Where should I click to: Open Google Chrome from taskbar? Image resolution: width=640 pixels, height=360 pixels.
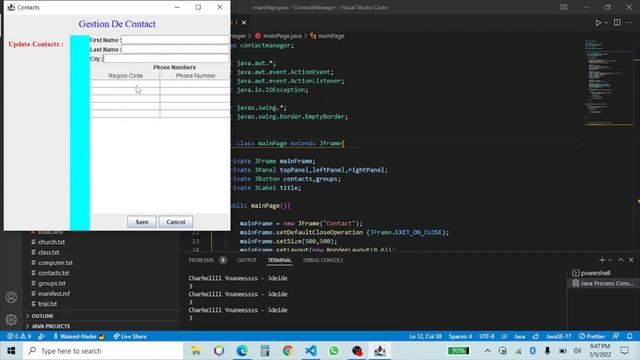coord(288,351)
